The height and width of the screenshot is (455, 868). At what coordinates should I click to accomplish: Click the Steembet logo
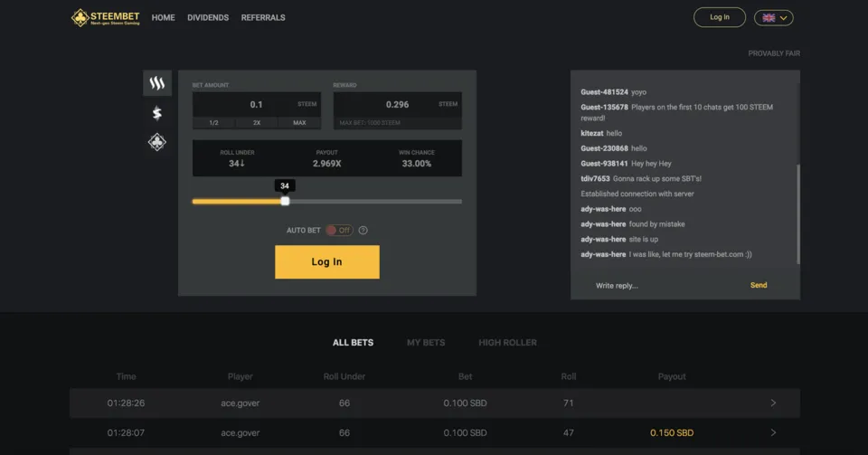click(x=105, y=18)
